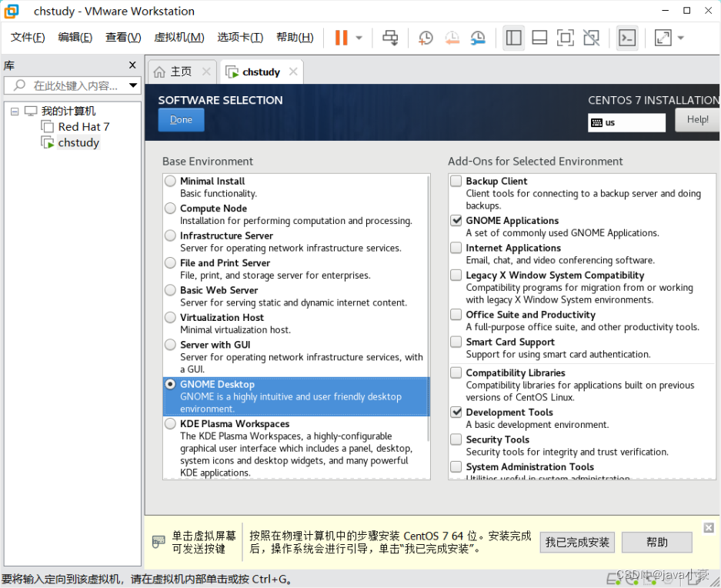Click the Unity mode icon
Image resolution: width=721 pixels, height=588 pixels.
(x=591, y=38)
